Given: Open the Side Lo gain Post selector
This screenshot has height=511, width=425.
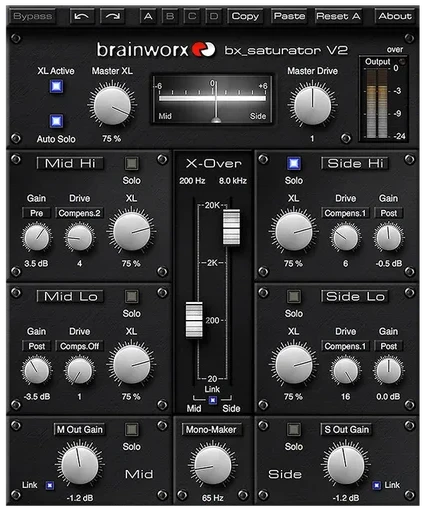Looking at the screenshot, I should point(389,346).
